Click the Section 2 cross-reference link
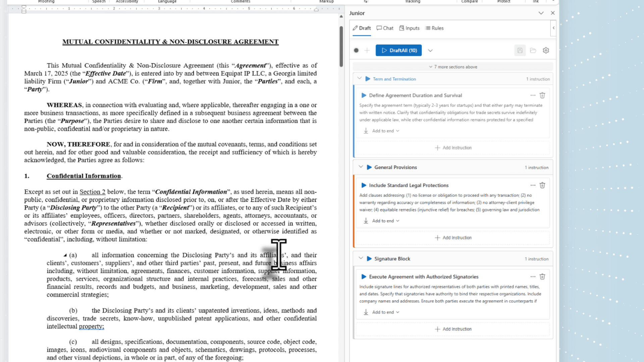The height and width of the screenshot is (362, 644). click(92, 192)
